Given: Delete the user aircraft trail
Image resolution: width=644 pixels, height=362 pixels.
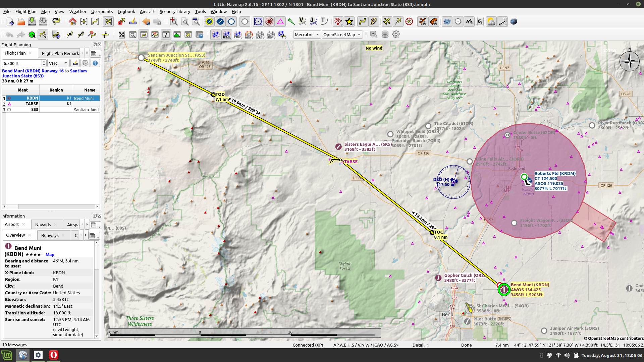Looking at the screenshot, I should coord(121,22).
